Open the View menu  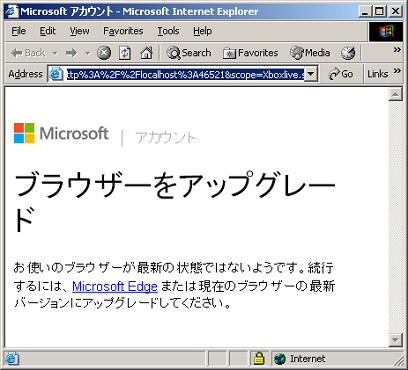click(x=79, y=31)
